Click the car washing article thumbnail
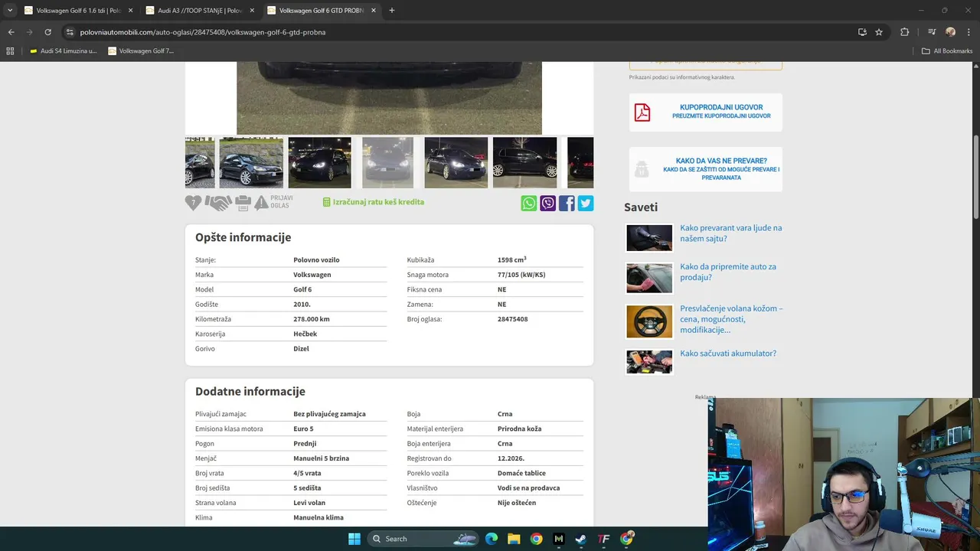 pos(649,278)
